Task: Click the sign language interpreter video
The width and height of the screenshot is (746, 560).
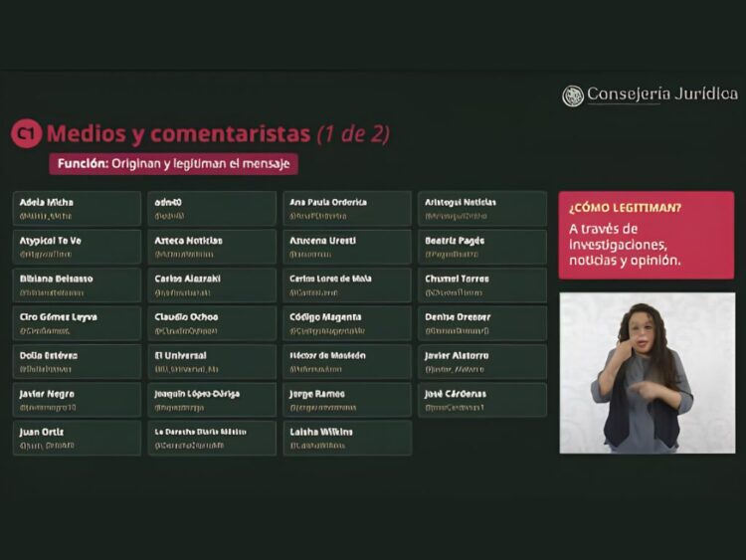Action: tap(648, 373)
